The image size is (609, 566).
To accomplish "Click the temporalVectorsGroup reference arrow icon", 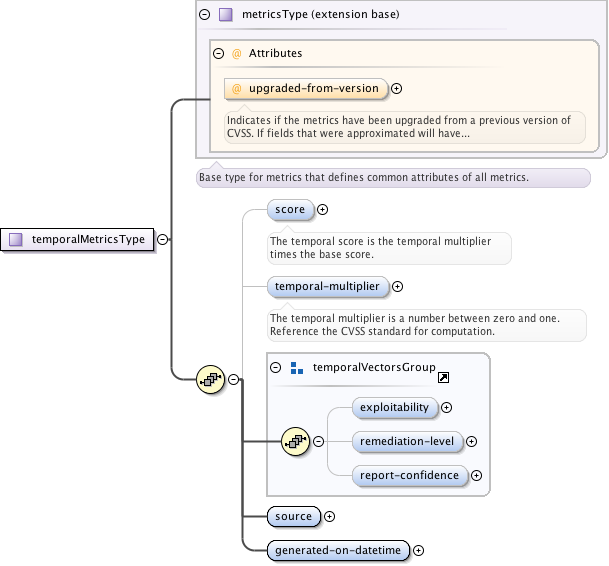I will coord(444,377).
